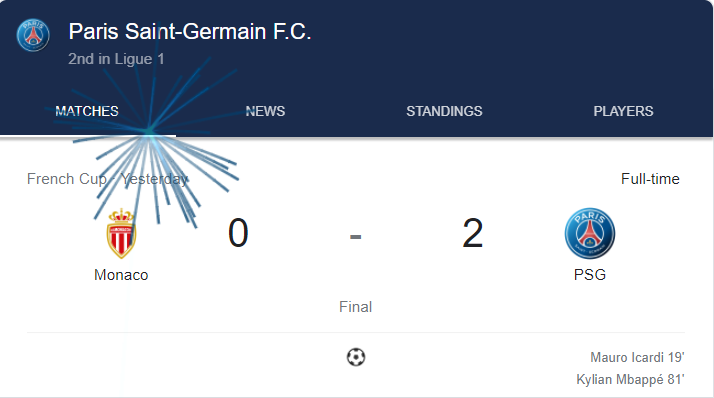Click the Kylian Mbappé 81' goal entry

point(631,379)
